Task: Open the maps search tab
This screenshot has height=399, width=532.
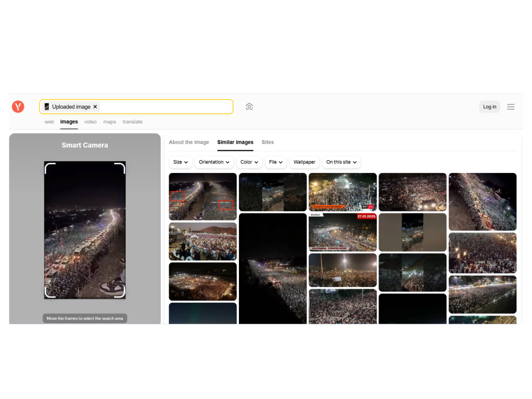Action: point(110,122)
